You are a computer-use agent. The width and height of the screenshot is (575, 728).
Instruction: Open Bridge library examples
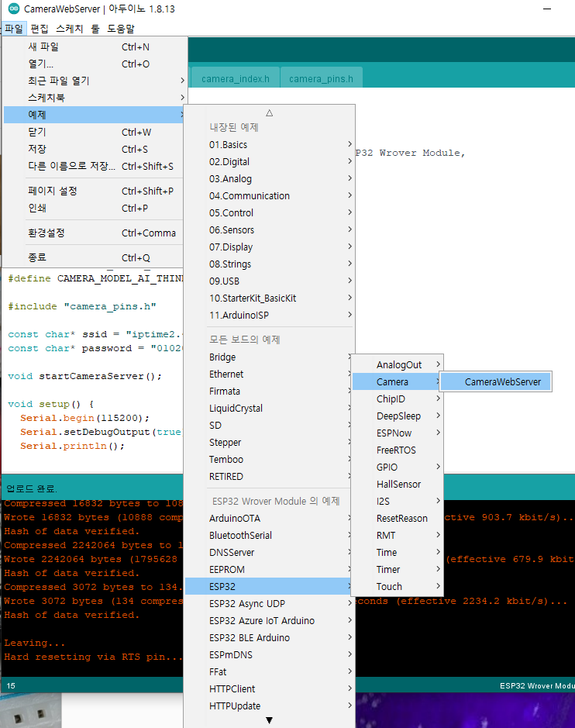269,357
